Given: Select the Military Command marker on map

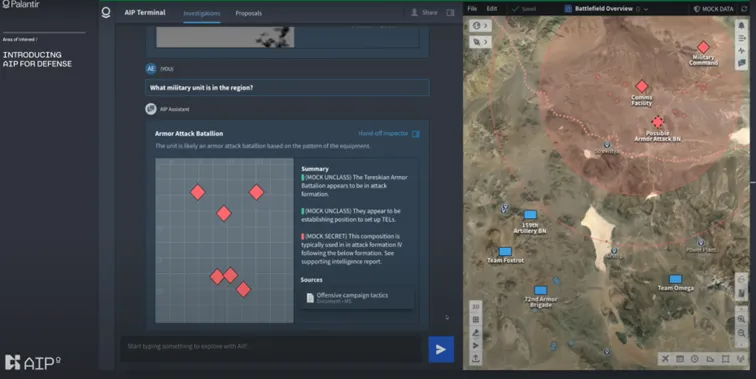Looking at the screenshot, I should (x=703, y=47).
